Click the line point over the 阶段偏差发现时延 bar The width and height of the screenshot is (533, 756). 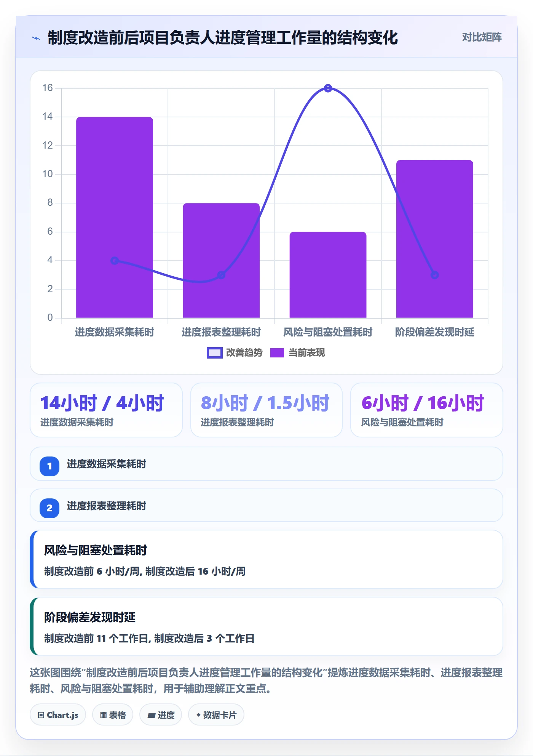point(434,275)
